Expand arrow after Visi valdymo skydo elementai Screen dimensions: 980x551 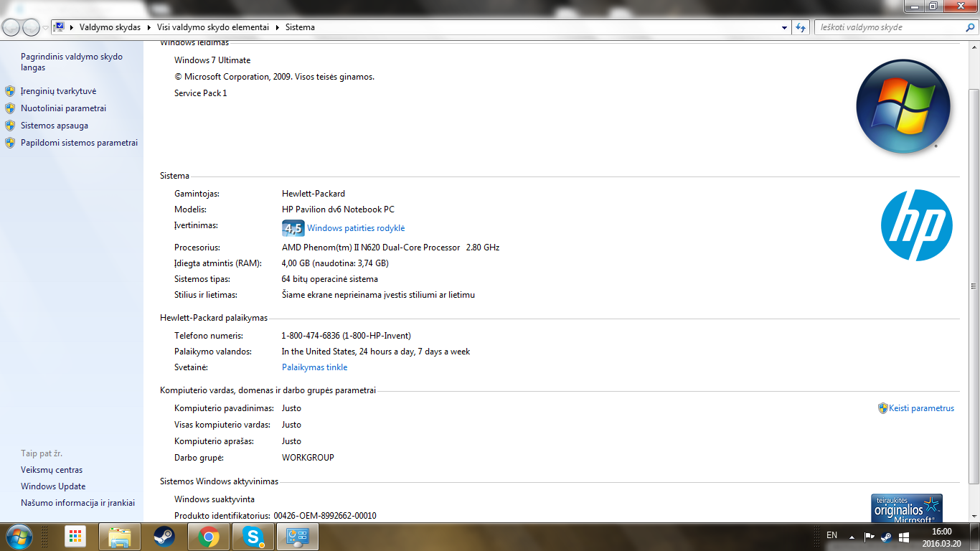tap(278, 27)
